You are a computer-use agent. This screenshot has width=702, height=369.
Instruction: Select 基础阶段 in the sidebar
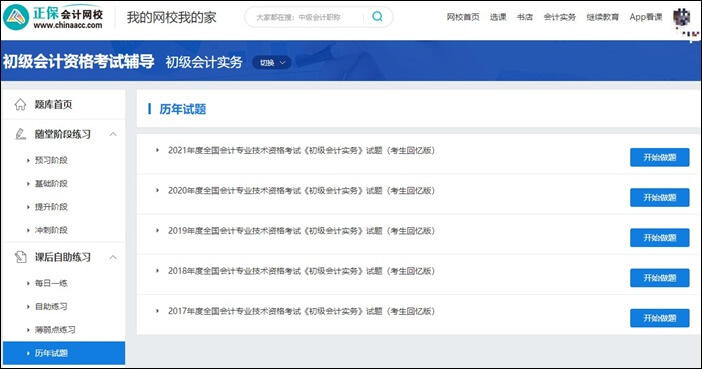(x=51, y=183)
